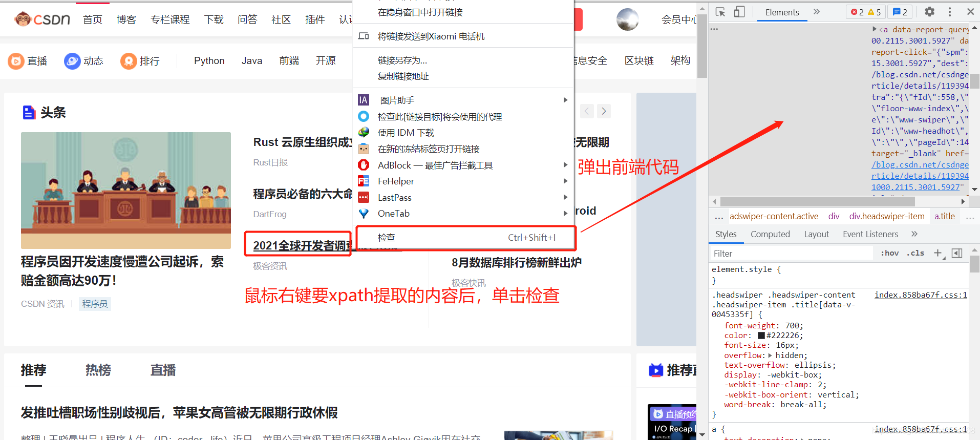Click the OneTab extension icon
Image resolution: width=980 pixels, height=440 pixels.
tap(364, 213)
